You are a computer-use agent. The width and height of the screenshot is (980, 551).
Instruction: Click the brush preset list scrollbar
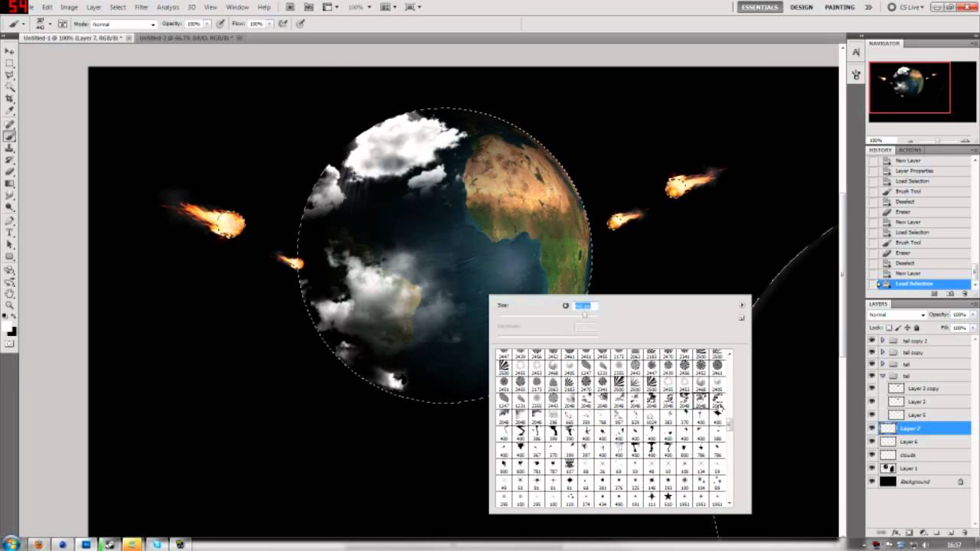tap(729, 428)
